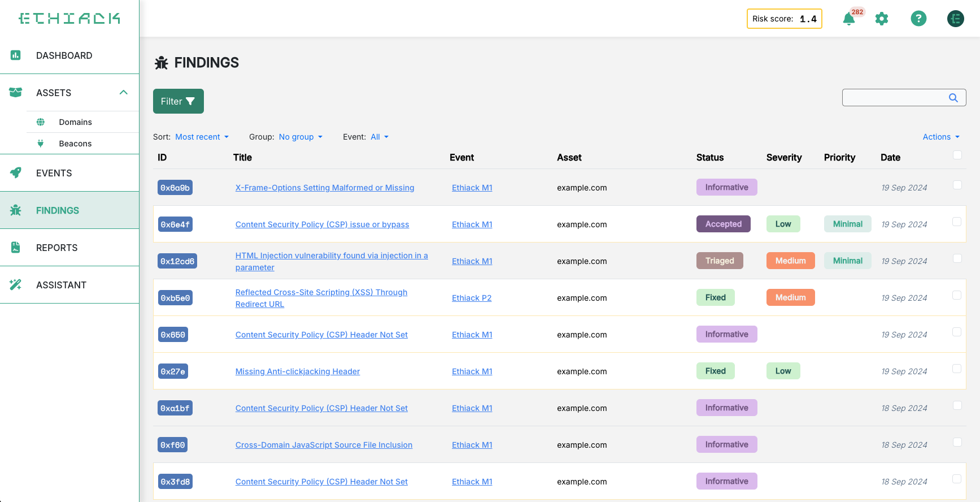Open Ethiack P2 event link
The width and height of the screenshot is (980, 502).
tap(472, 298)
